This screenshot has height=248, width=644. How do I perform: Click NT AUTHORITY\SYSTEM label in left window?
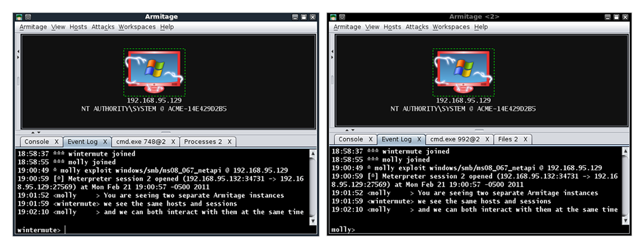pos(154,109)
